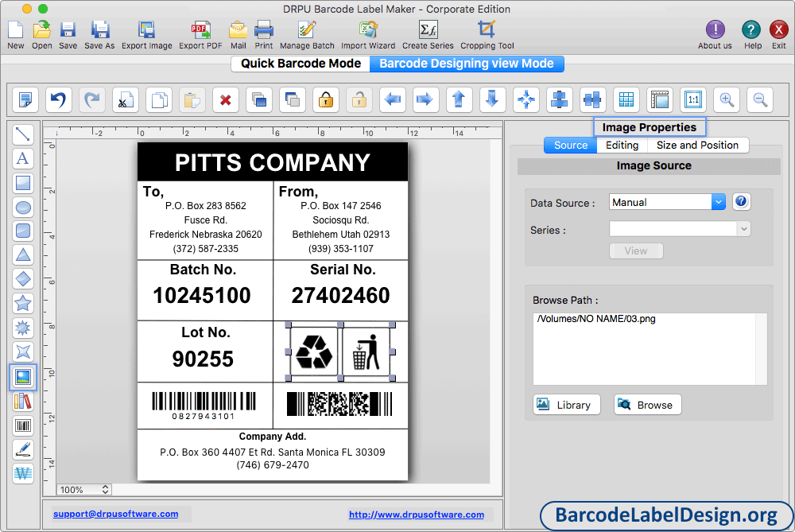The image size is (795, 532).
Task: Open About us information
Action: click(x=715, y=34)
